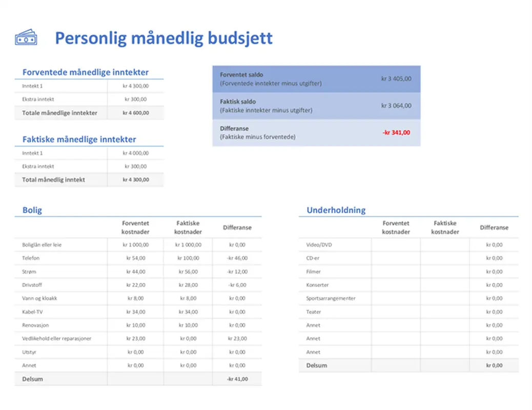Select the 'Strøm' expected cost cell

pos(134,271)
